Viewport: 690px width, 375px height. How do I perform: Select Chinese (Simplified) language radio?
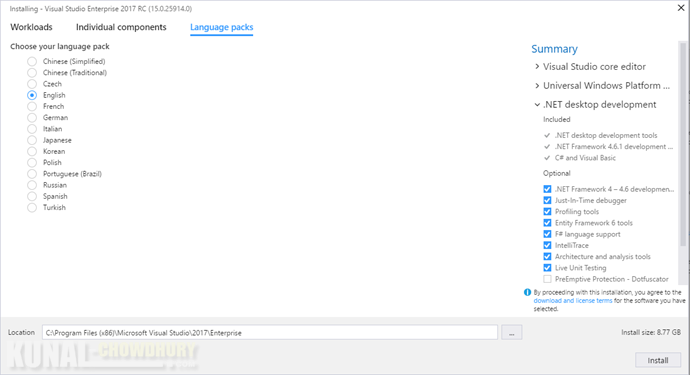[x=32, y=61]
